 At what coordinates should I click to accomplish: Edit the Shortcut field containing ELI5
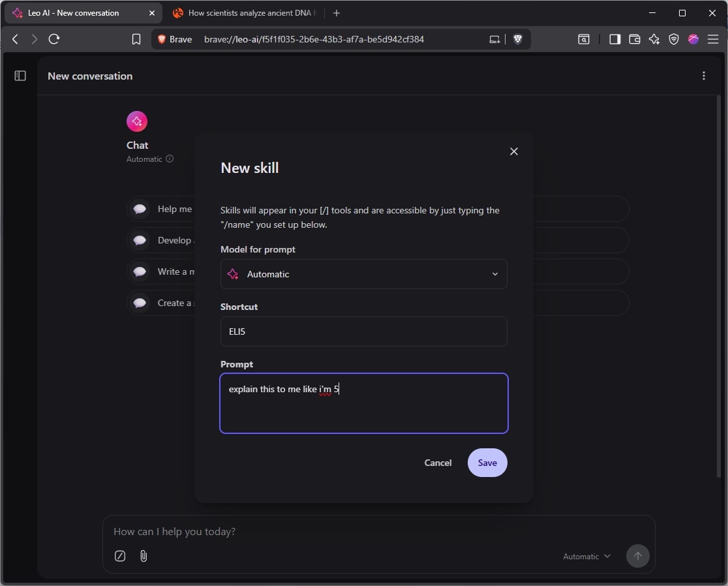point(363,332)
